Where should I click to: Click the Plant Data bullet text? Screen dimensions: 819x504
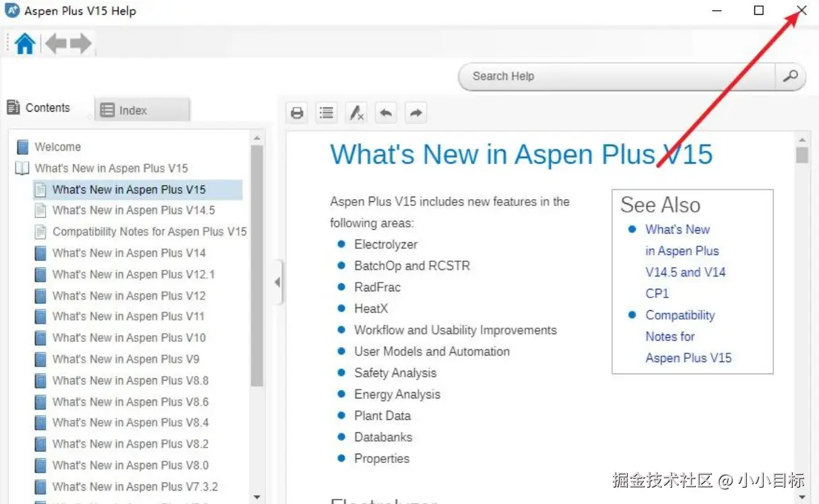(383, 416)
